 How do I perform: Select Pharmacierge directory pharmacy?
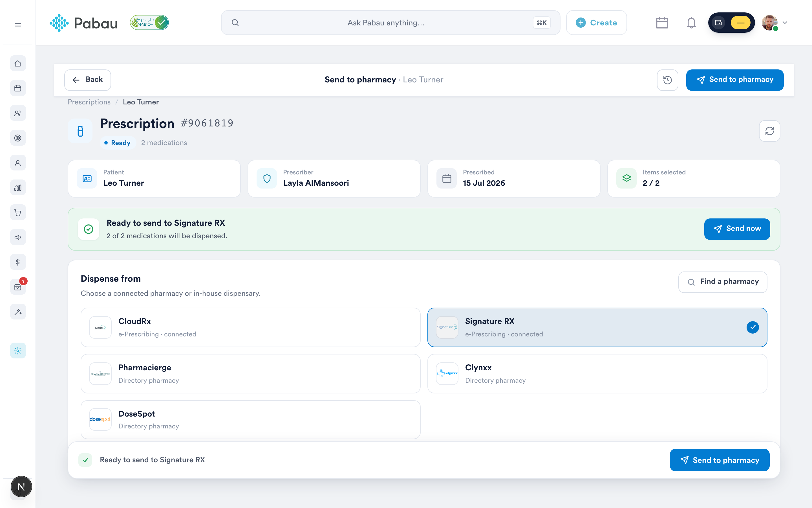(x=250, y=374)
